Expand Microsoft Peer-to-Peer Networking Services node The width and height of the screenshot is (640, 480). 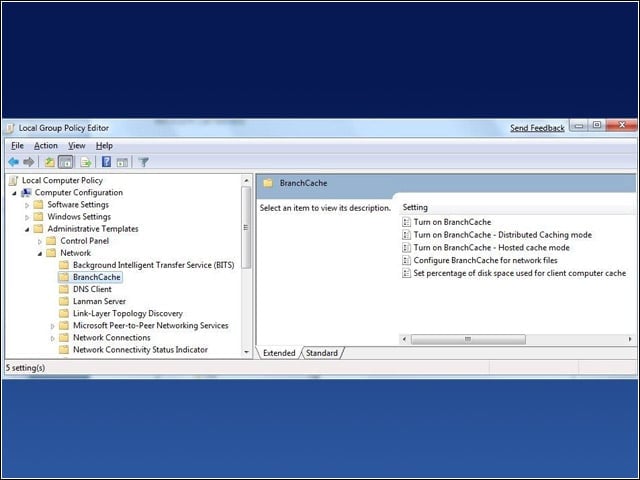coord(52,326)
